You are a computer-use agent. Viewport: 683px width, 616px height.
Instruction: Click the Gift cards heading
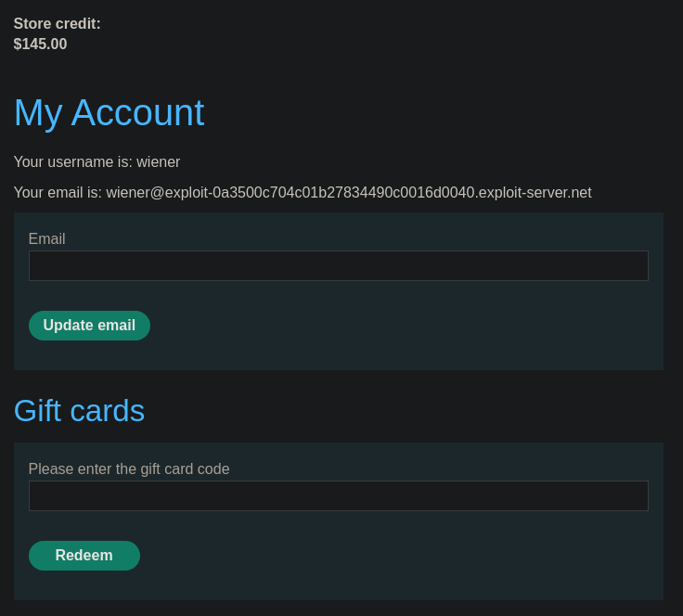point(79,411)
